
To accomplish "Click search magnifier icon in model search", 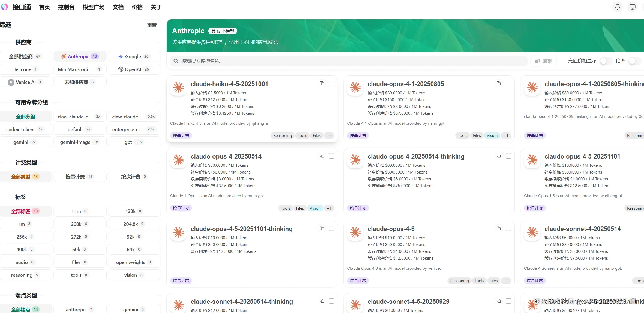I will pyautogui.click(x=176, y=61).
